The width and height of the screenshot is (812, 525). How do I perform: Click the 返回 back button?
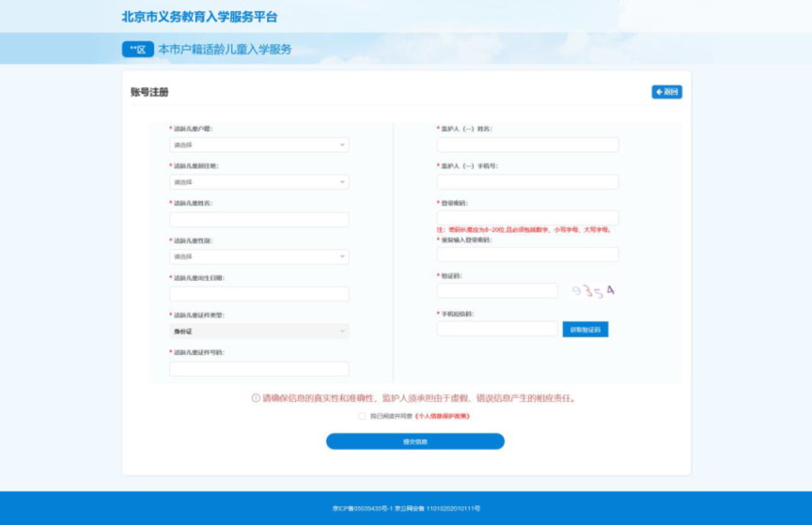tap(666, 92)
